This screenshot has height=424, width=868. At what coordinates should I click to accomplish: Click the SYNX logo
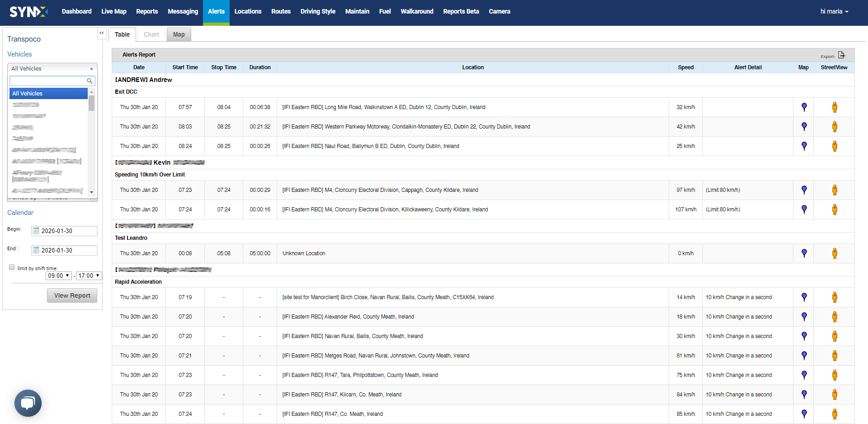tap(28, 12)
